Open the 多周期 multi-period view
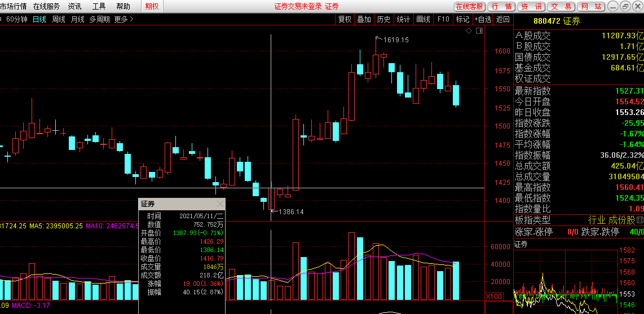 [x=99, y=19]
